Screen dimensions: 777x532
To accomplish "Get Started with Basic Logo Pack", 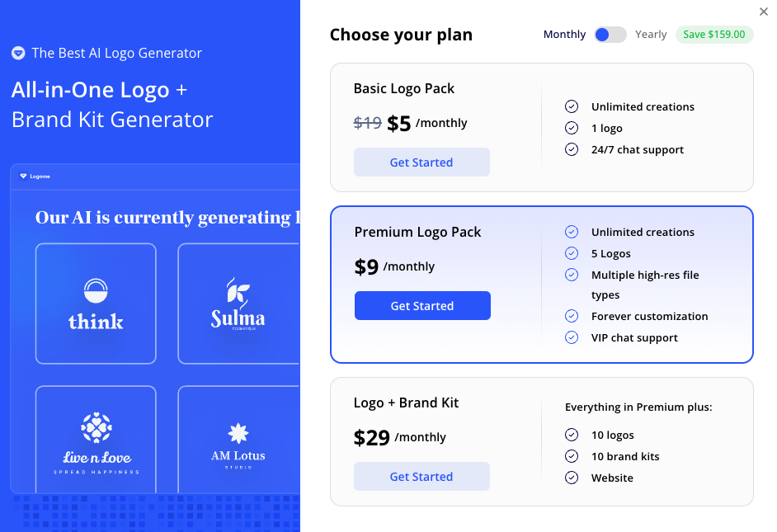I will click(421, 162).
